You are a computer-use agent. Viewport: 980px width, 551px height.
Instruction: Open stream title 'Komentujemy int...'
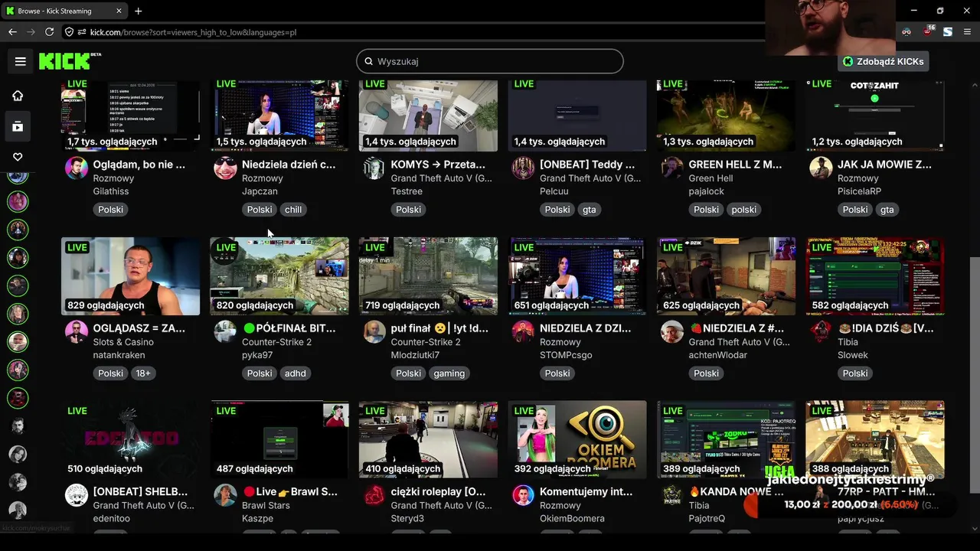tap(586, 492)
